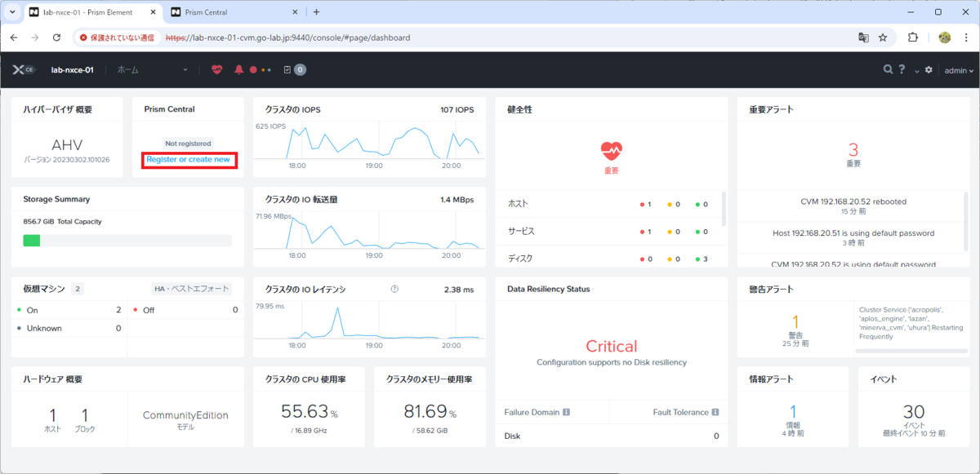Image resolution: width=980 pixels, height=474 pixels.
Task: Click the 107 IOPS value
Action: pos(457,109)
